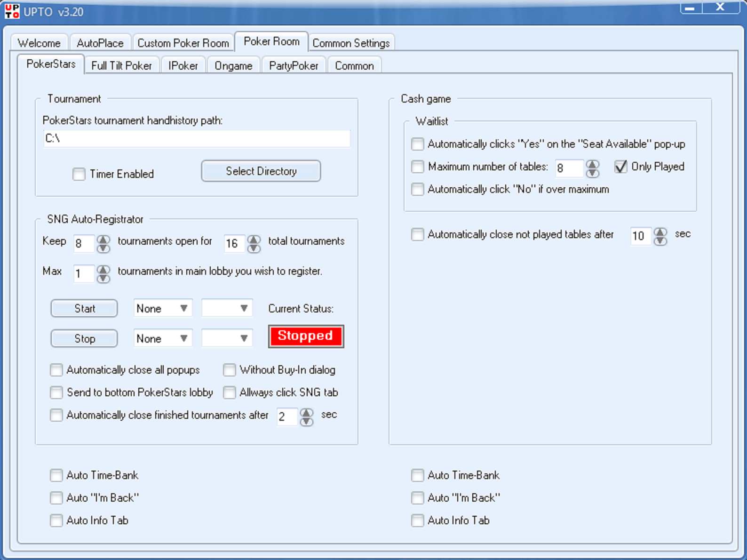Adjust the maximum tables spinner
The height and width of the screenshot is (560, 747).
(593, 168)
